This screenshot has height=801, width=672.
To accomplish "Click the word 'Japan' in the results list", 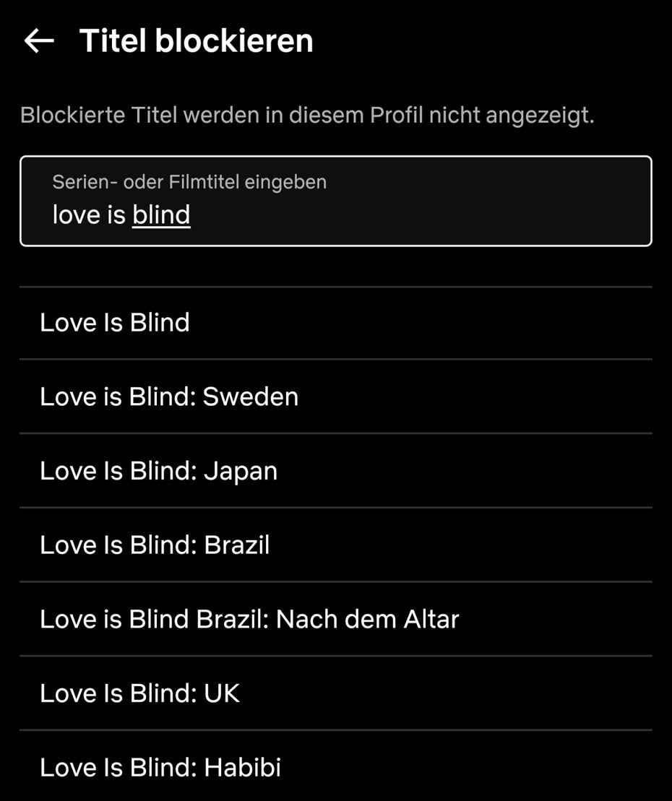I will (240, 472).
